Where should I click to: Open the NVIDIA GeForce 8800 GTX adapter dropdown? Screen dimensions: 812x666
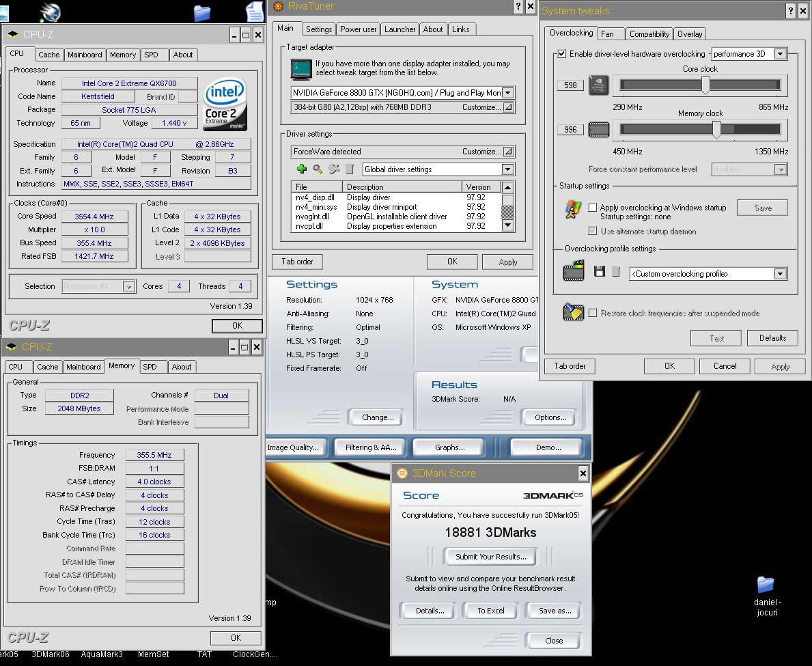508,93
